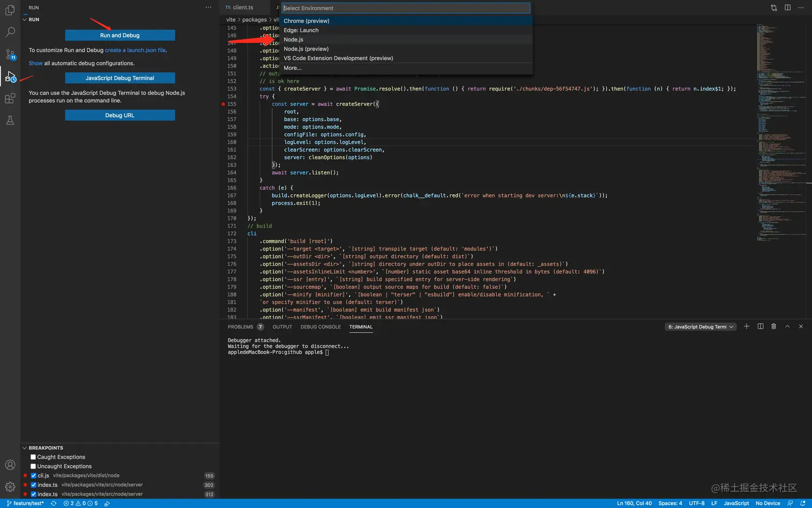
Task: Click the feature/test* git branch indicator
Action: (x=25, y=504)
